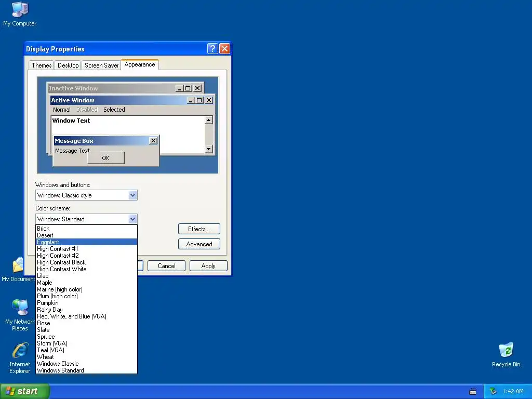532x399 pixels.
Task: Click the Effects... button
Action: (199, 229)
